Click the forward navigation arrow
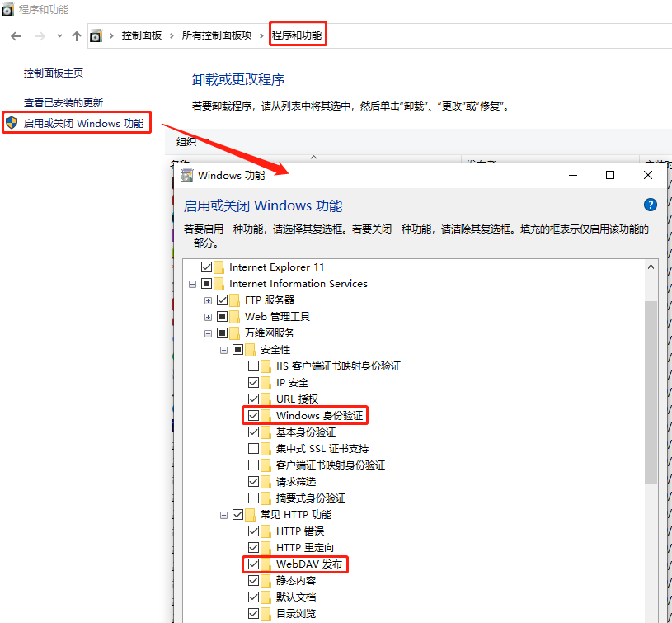 tap(40, 36)
